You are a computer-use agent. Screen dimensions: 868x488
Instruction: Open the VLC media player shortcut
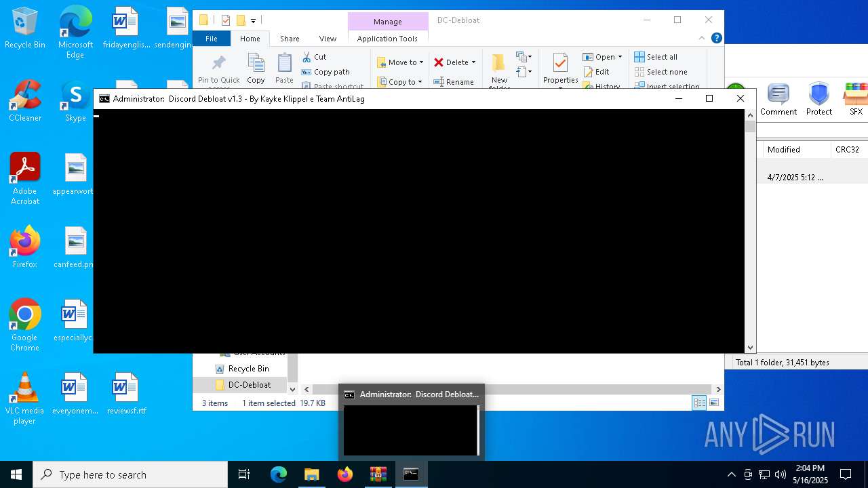tap(24, 399)
